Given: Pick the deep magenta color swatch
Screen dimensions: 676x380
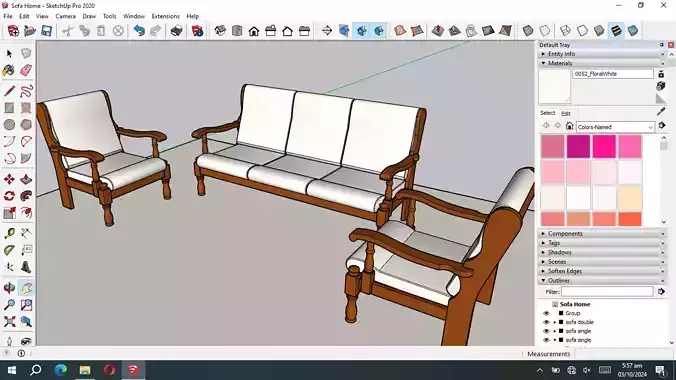Looking at the screenshot, I should (x=578, y=147).
